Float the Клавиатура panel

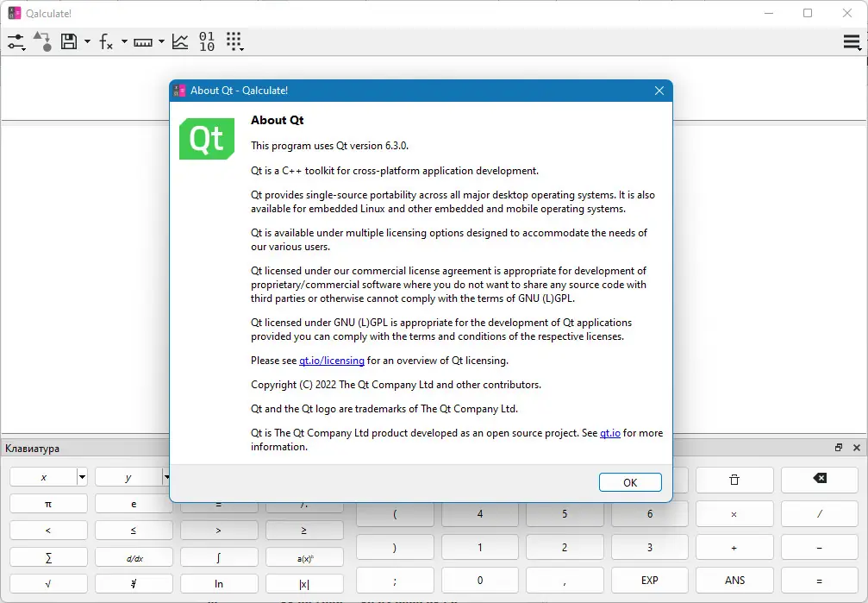[x=839, y=448]
